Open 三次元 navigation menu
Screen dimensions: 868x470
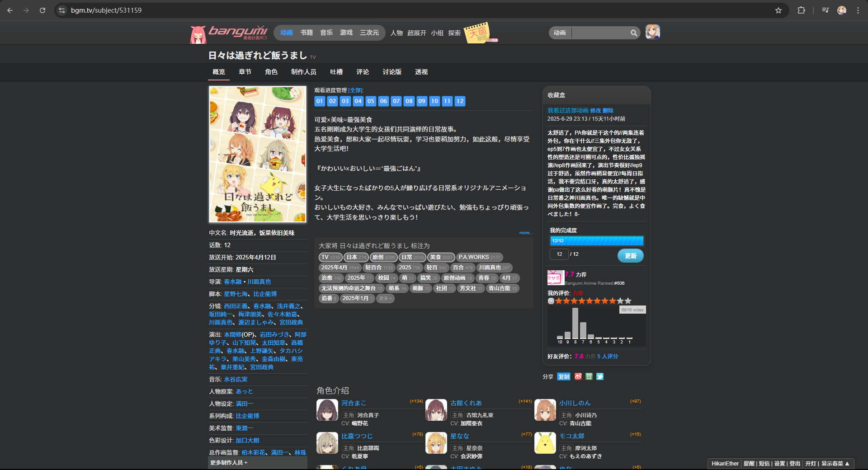(369, 33)
